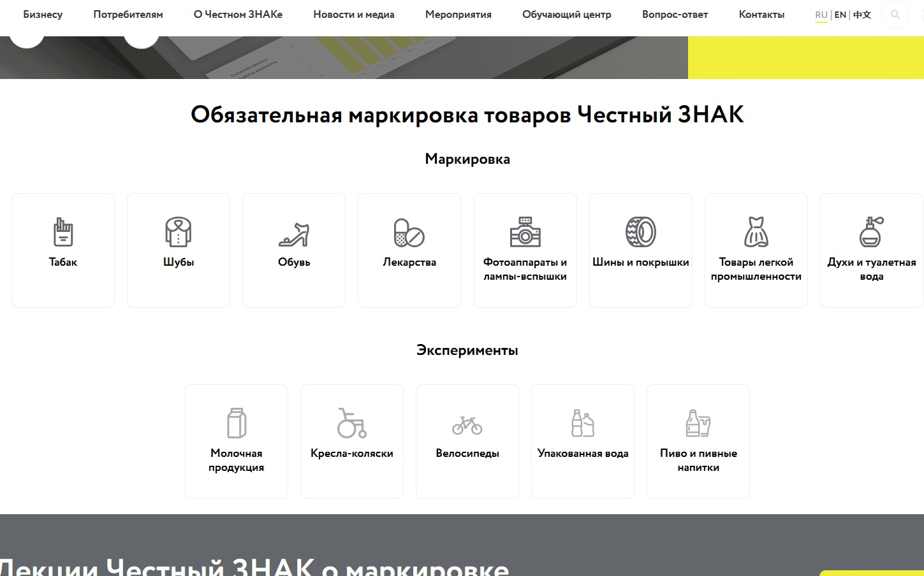Open Шины и покрышки label
Viewport: 924px width, 576px height.
click(x=641, y=262)
